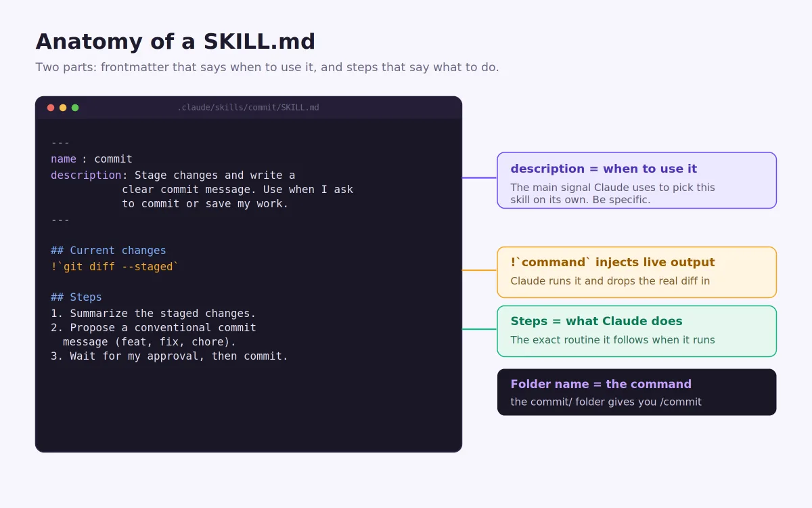Click the text 'The main signal Claude uses to pick this'
Image resolution: width=812 pixels, height=508 pixels.
point(613,188)
